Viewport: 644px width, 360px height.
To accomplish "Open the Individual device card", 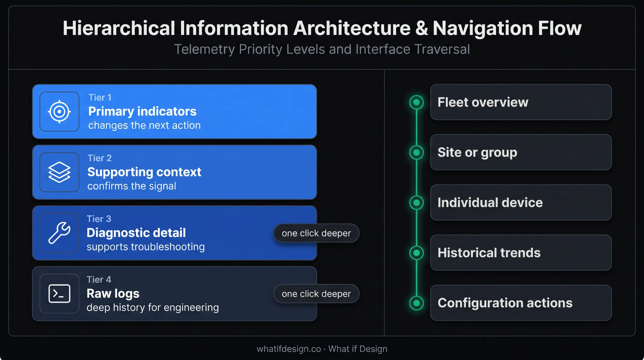I will (521, 202).
